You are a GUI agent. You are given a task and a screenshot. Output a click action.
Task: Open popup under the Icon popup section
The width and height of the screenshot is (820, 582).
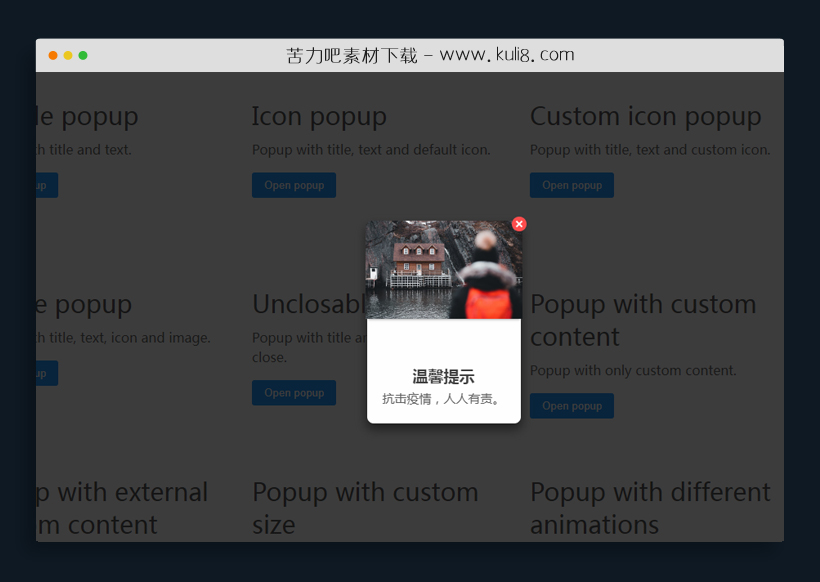click(x=293, y=185)
